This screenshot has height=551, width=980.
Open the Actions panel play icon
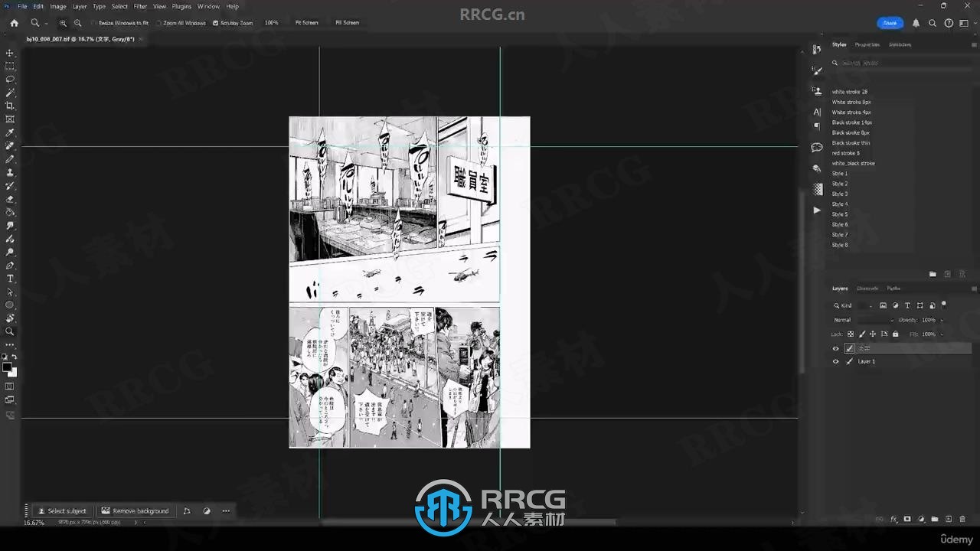817,210
